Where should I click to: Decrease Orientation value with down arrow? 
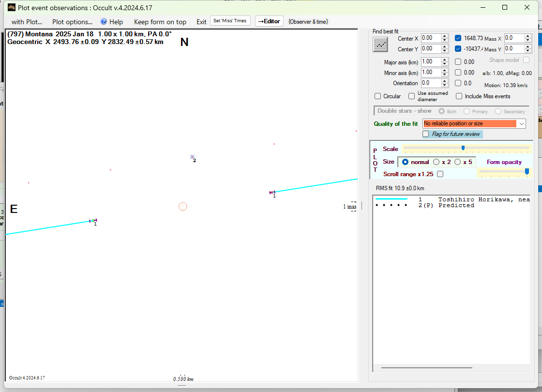pos(445,85)
